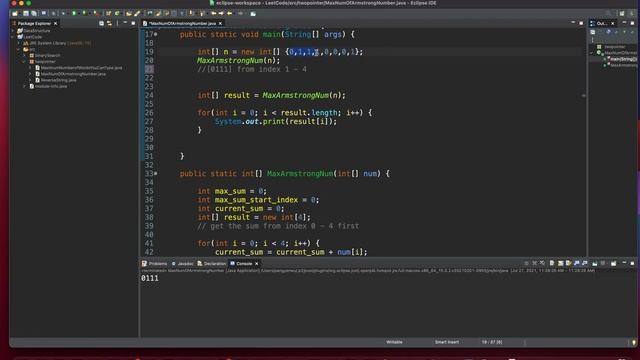
Task: Click the Pin Editor icon
Action: [253, 13]
